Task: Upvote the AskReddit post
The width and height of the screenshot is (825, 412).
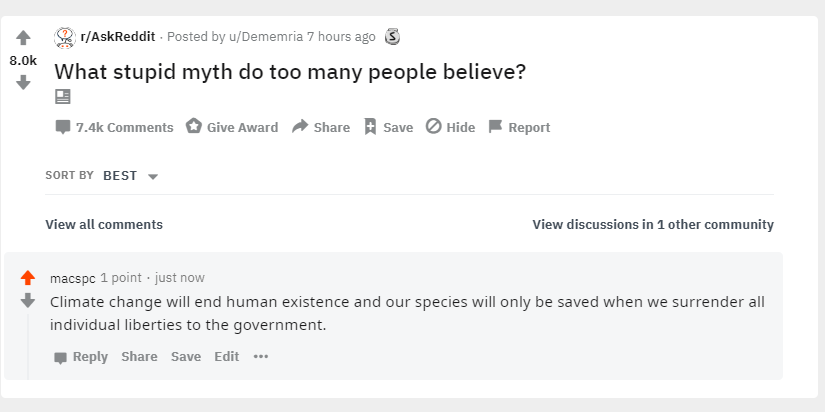Action: (x=23, y=38)
